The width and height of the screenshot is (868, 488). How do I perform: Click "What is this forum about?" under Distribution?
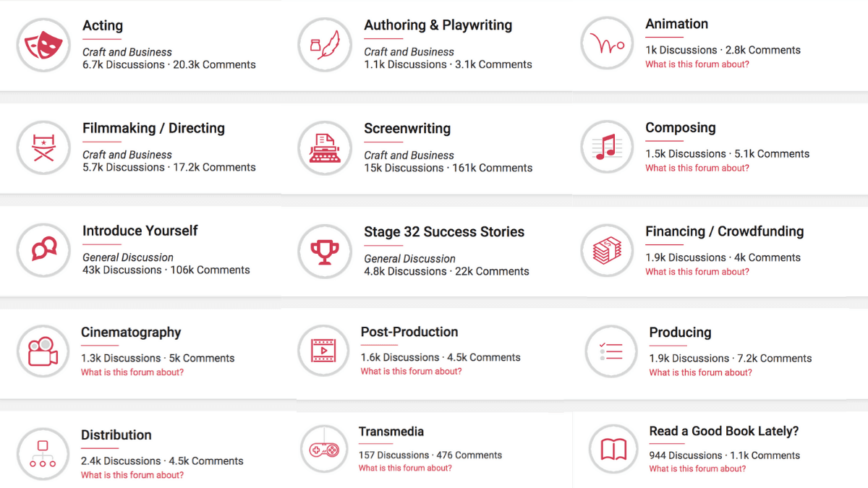pyautogui.click(x=132, y=475)
